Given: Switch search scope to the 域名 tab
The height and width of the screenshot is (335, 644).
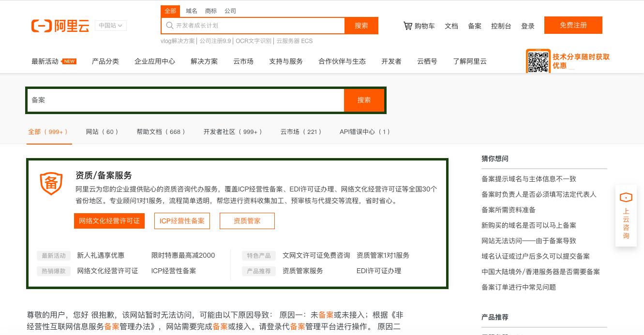Looking at the screenshot, I should click(x=191, y=11).
